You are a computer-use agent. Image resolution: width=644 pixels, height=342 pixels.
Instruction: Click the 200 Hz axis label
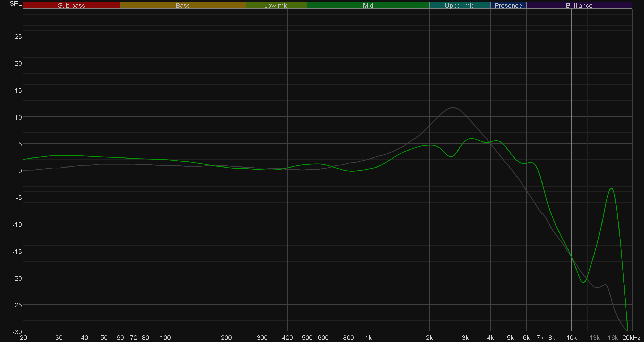pyautogui.click(x=226, y=338)
